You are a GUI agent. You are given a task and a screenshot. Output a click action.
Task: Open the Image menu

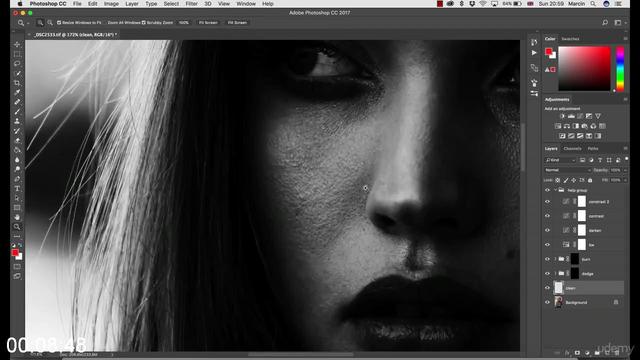111,4
